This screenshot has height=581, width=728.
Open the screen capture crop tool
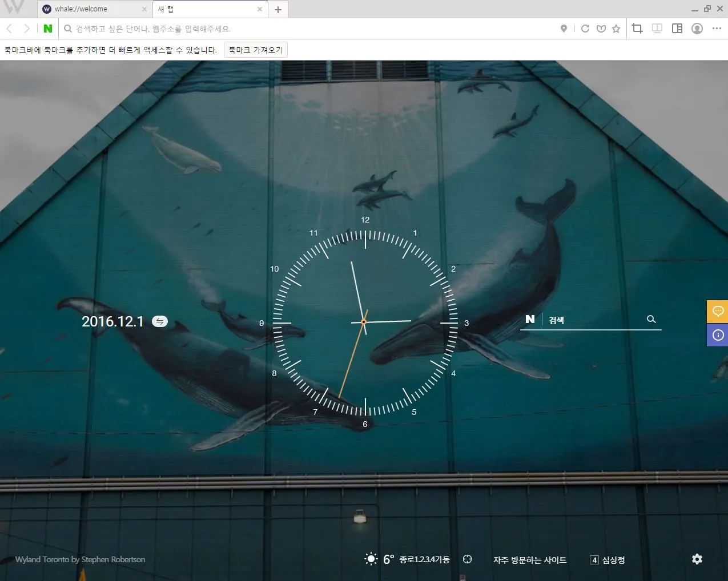click(x=637, y=29)
